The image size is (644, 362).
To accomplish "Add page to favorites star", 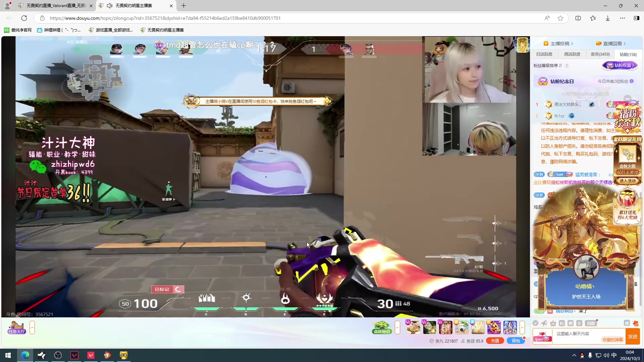I will [560, 18].
